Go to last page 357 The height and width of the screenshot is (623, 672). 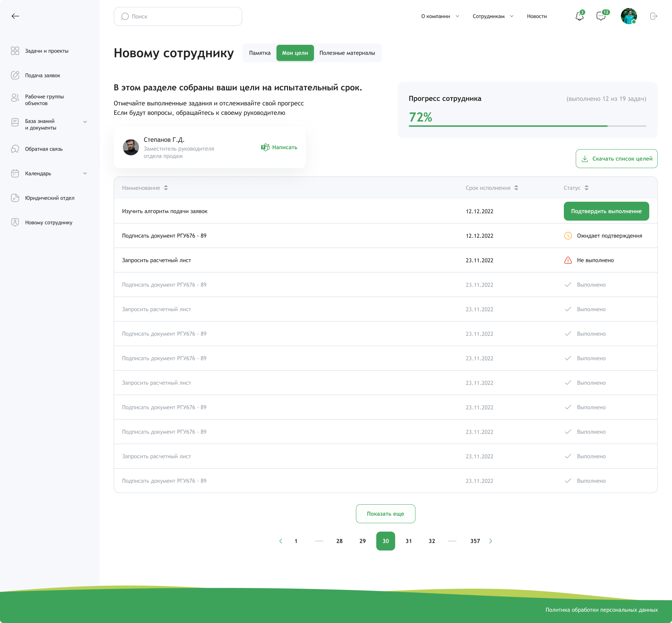coord(475,541)
